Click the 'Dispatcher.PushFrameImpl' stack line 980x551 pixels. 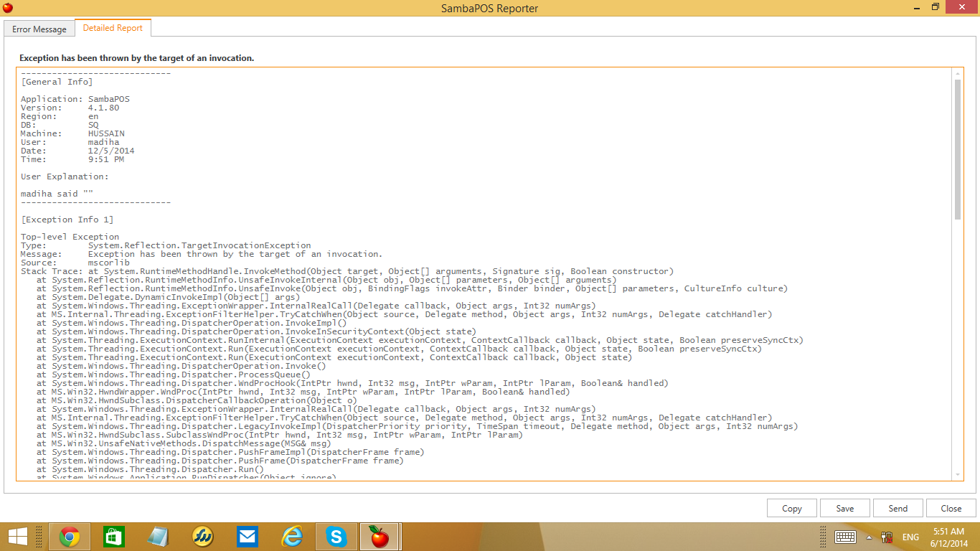(x=230, y=452)
